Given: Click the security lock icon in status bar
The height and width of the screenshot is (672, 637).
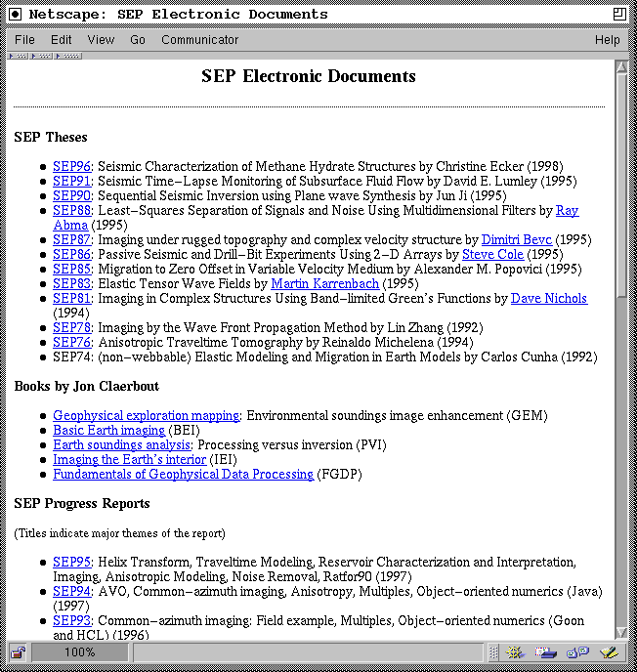Looking at the screenshot, I should click(18, 652).
